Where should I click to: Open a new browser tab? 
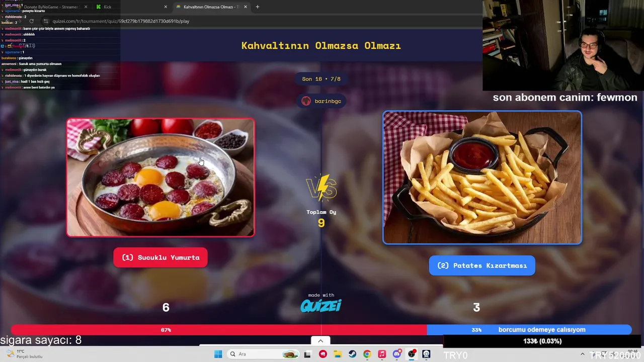pos(257,7)
